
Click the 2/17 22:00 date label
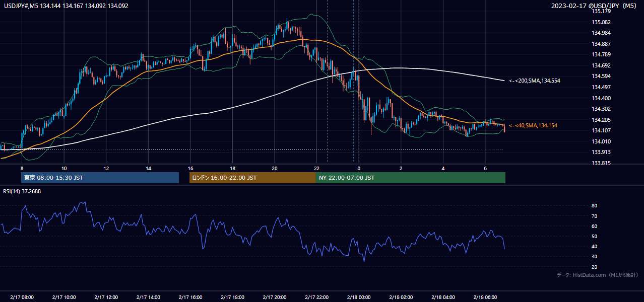[x=316, y=297]
